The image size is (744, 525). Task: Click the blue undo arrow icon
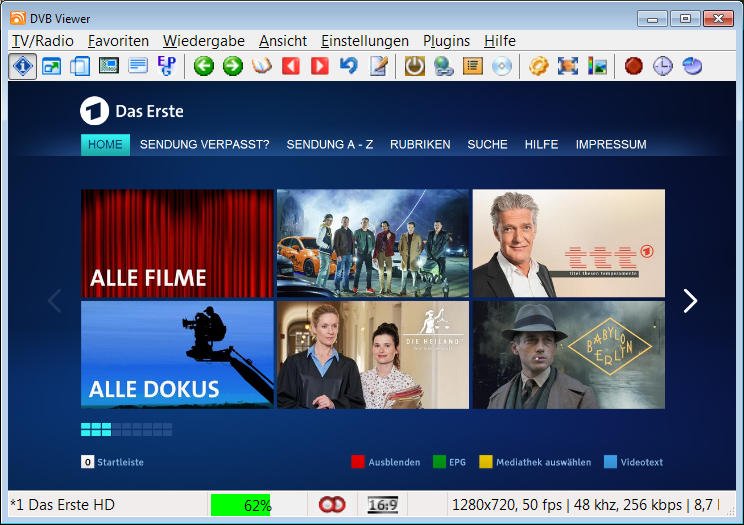[349, 66]
